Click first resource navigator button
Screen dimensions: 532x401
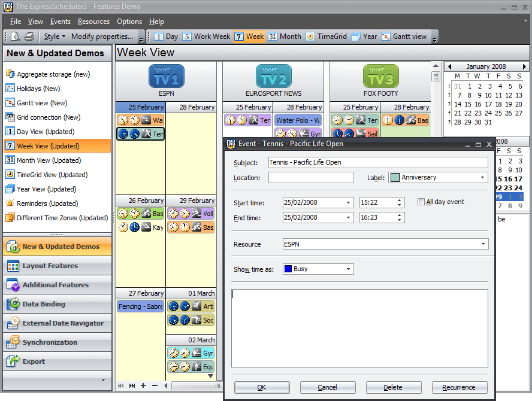point(121,385)
